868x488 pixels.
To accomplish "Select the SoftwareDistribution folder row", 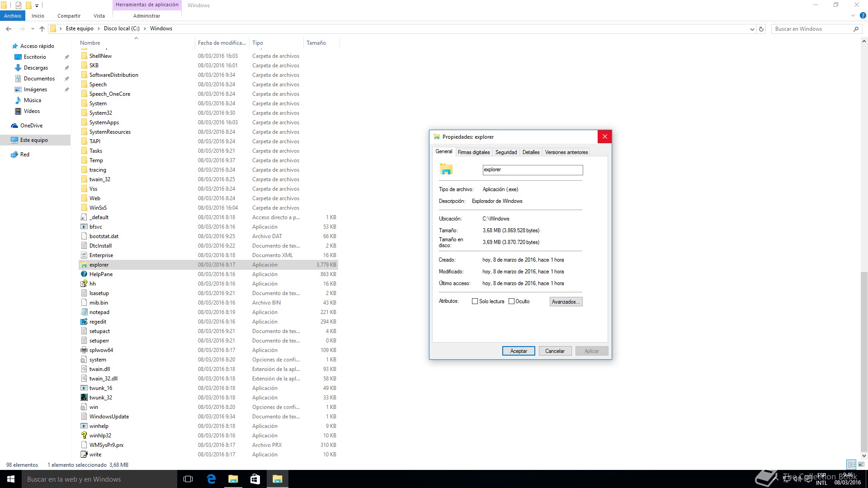I will coord(208,75).
